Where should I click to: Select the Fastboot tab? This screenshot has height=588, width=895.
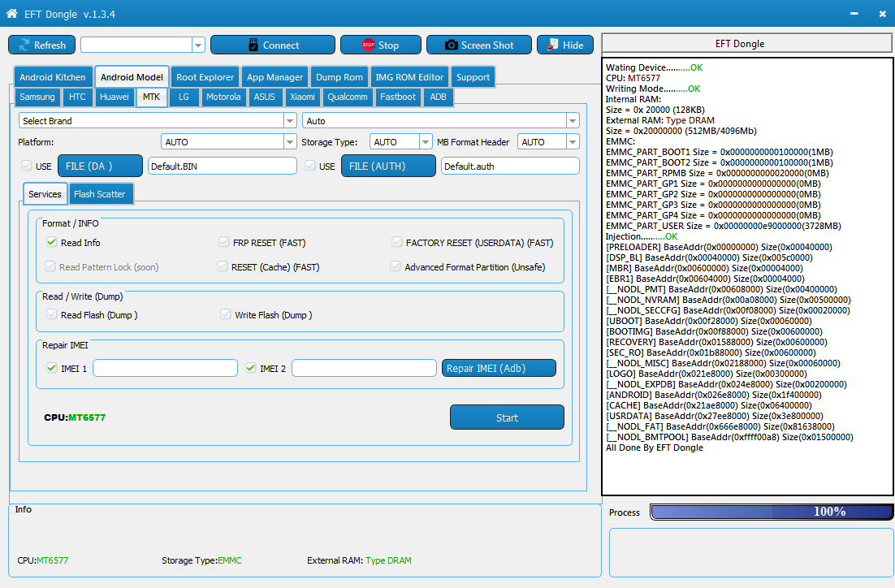click(x=398, y=97)
